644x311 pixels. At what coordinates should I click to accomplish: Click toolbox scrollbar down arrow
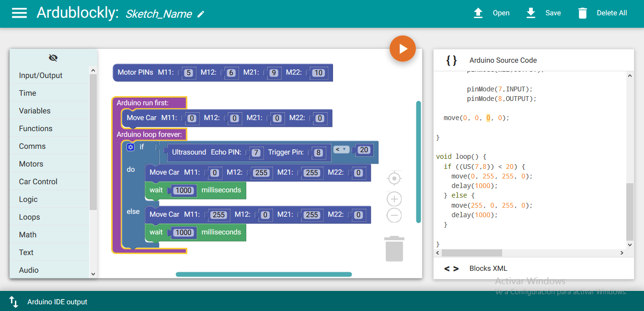click(93, 274)
